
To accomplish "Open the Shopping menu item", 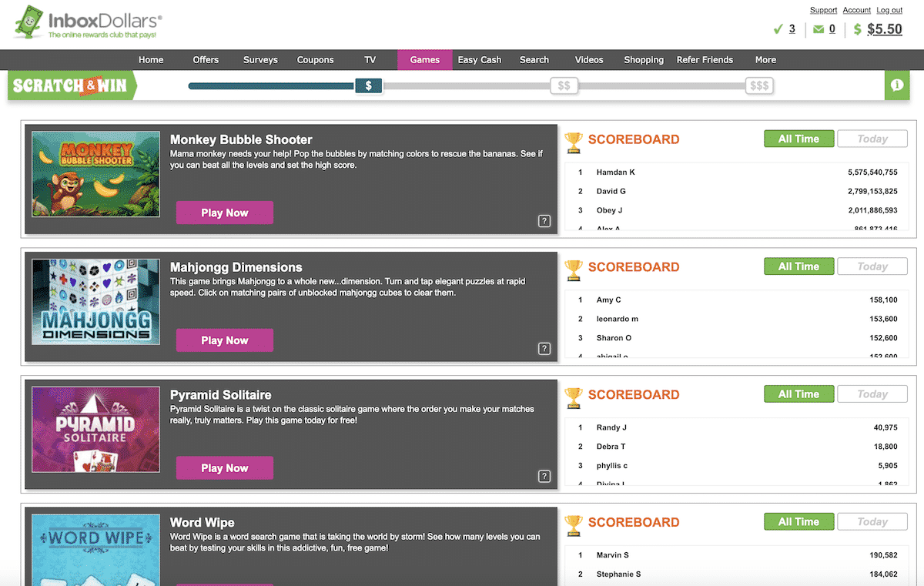I will tap(644, 59).
